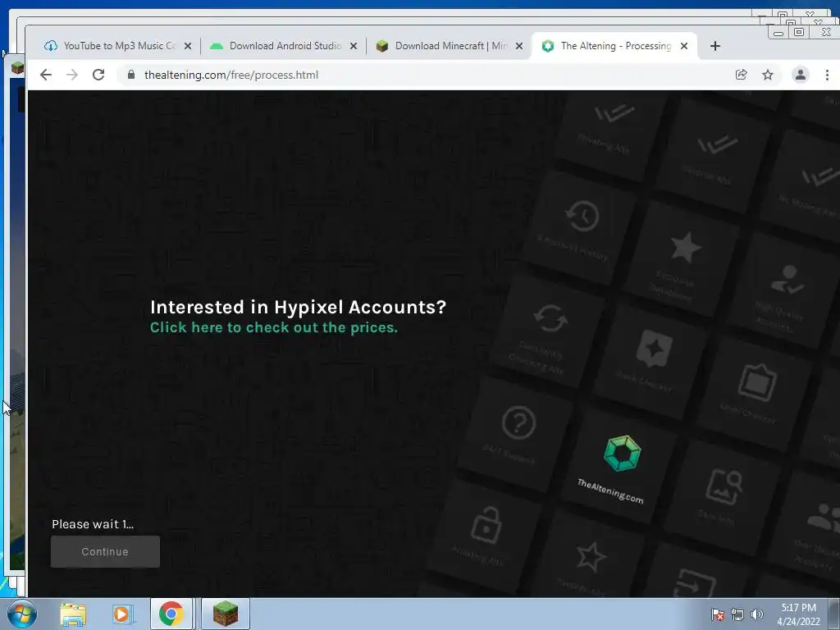Click the question mark support tile icon
The image size is (840, 630).
point(518,423)
